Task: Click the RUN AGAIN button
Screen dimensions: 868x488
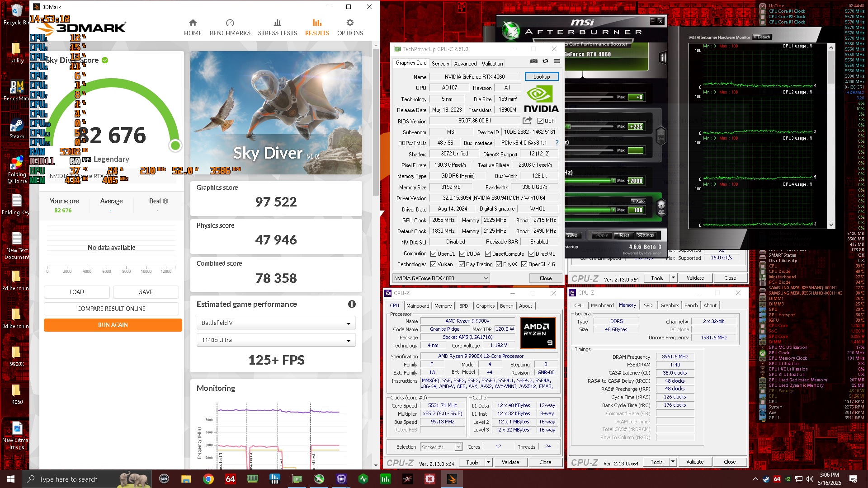Action: (113, 325)
